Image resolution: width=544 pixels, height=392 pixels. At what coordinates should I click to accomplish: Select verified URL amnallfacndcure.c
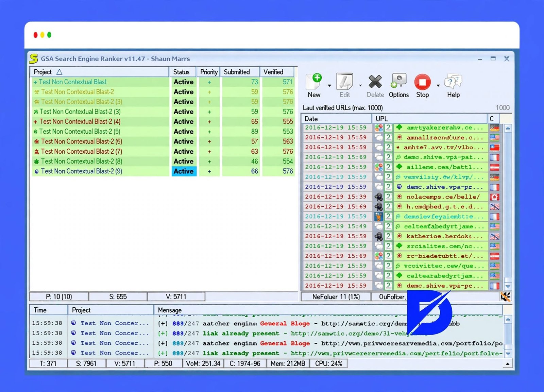(445, 137)
